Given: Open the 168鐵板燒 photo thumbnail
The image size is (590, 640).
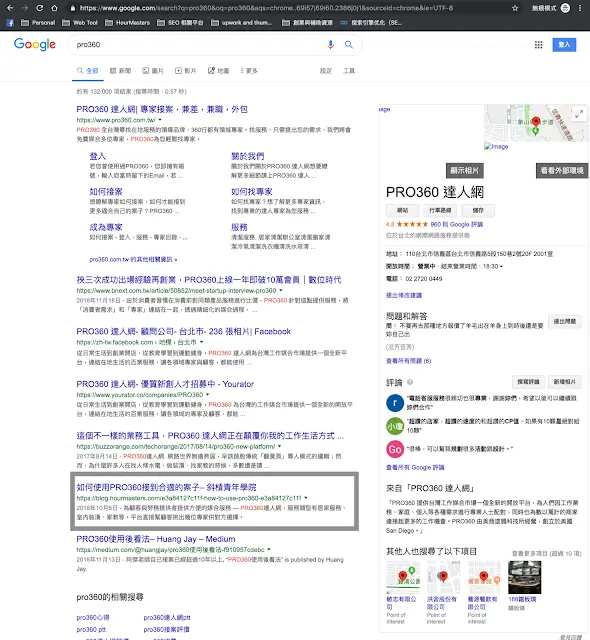Looking at the screenshot, I should [x=524, y=577].
